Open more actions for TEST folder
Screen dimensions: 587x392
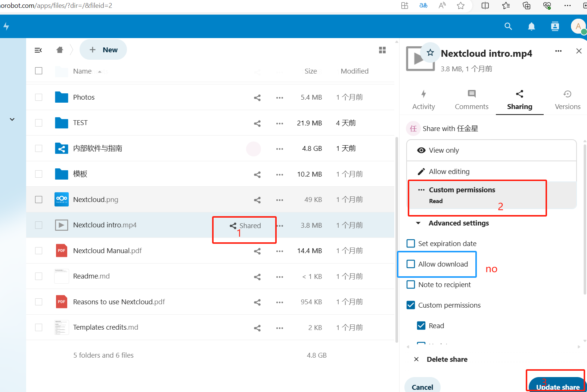pos(280,123)
